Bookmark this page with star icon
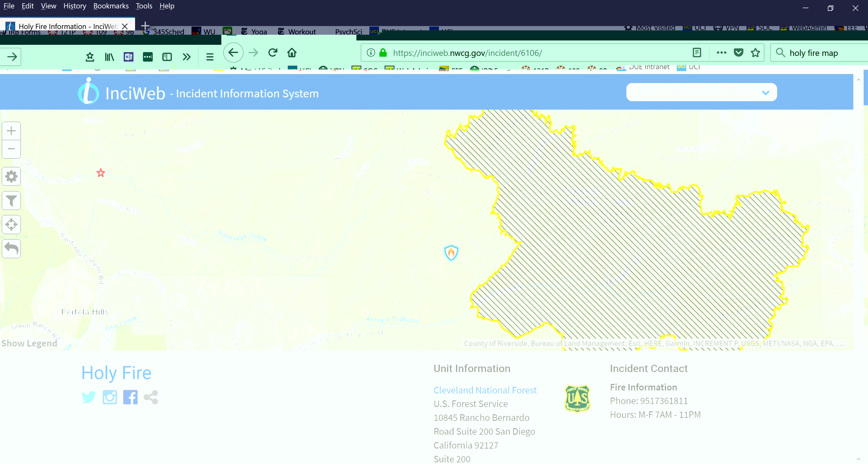Viewport: 868px width, 464px height. click(x=755, y=53)
